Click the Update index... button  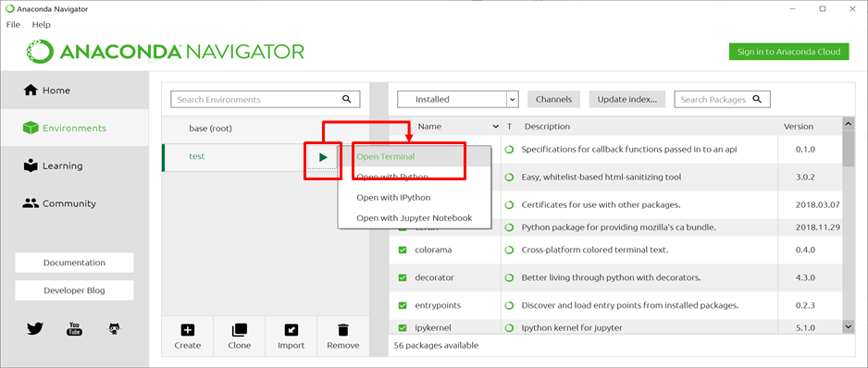626,100
